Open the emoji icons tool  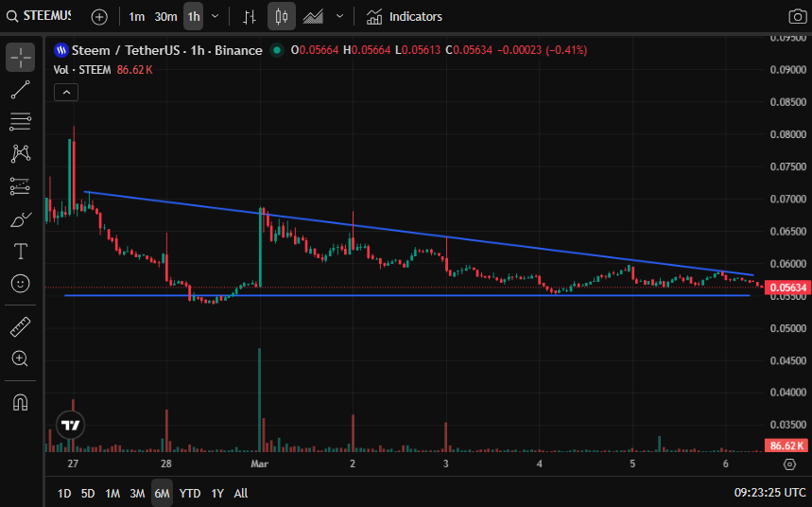point(20,284)
